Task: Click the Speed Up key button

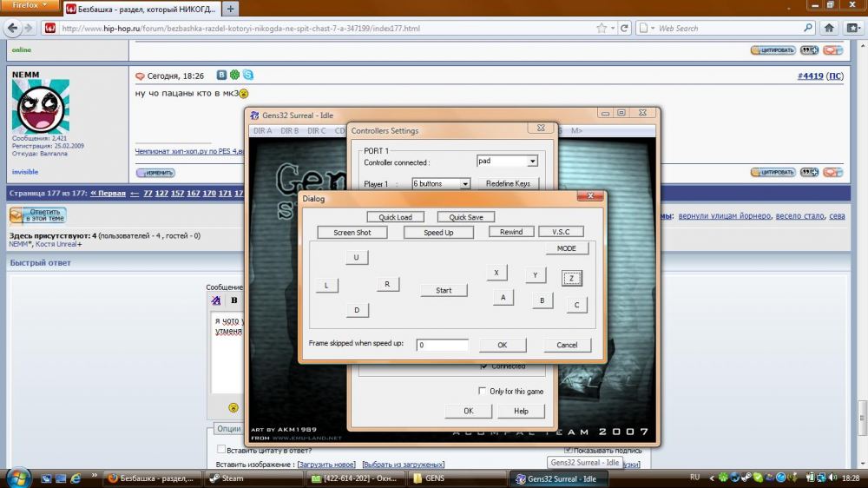Action: 438,232
